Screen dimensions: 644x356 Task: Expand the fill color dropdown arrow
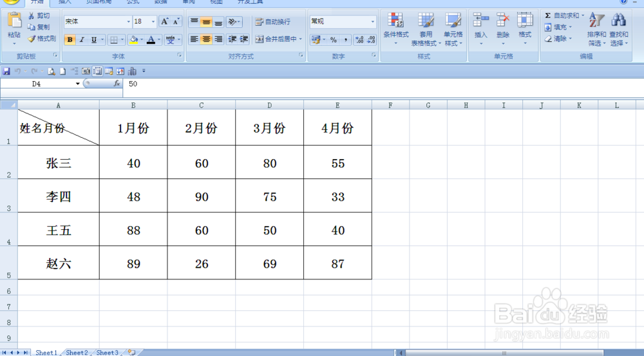(142, 40)
